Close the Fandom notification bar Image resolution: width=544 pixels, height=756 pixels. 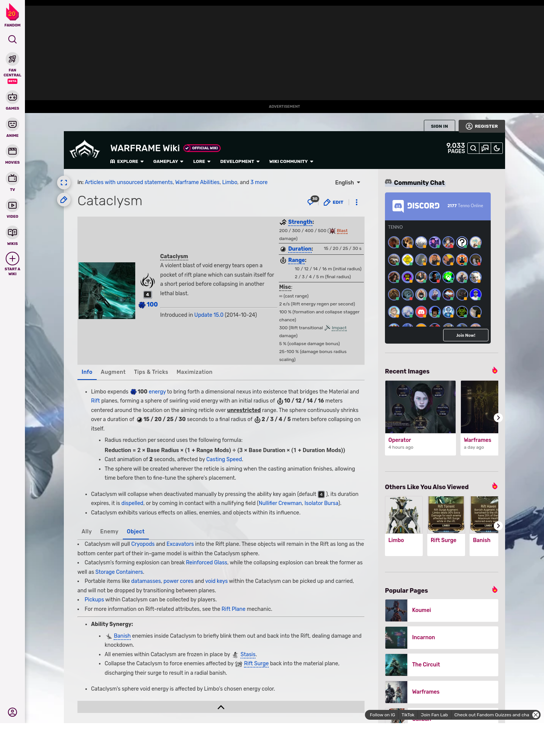[536, 715]
